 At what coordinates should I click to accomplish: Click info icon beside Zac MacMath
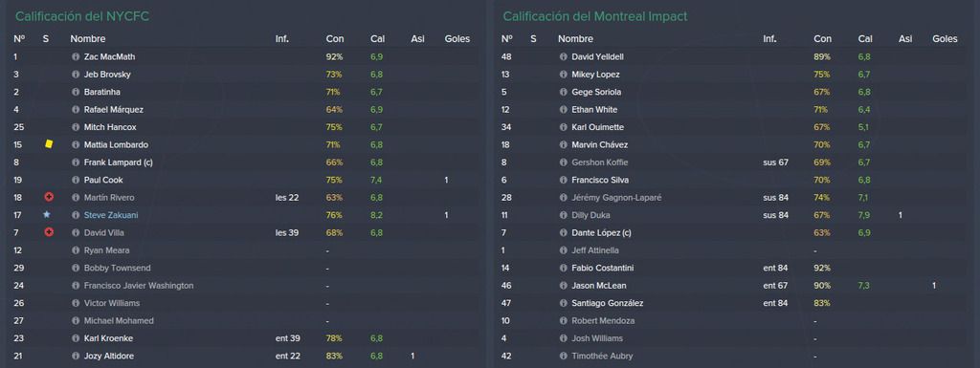pyautogui.click(x=77, y=56)
